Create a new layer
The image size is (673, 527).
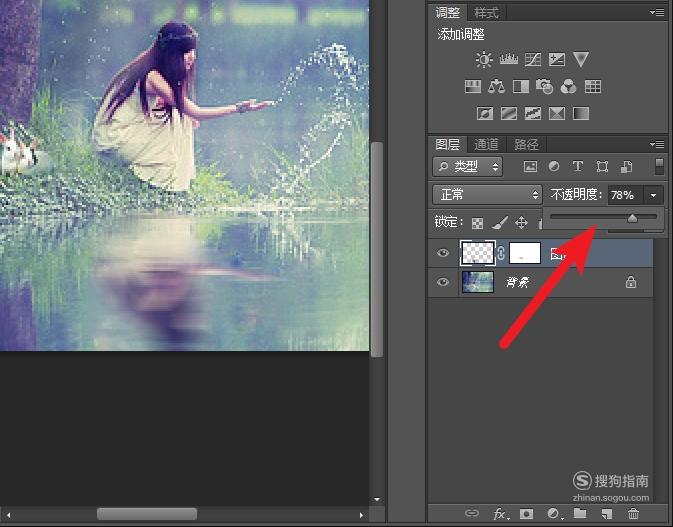tap(606, 513)
